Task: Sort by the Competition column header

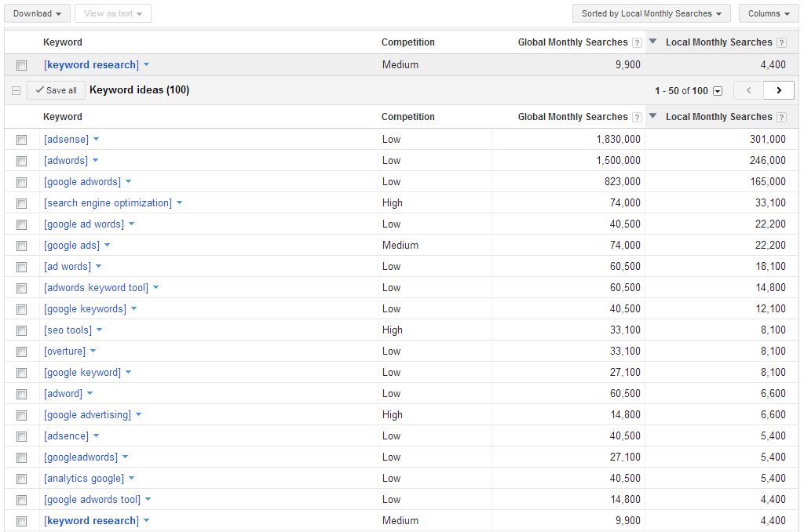Action: [407, 117]
